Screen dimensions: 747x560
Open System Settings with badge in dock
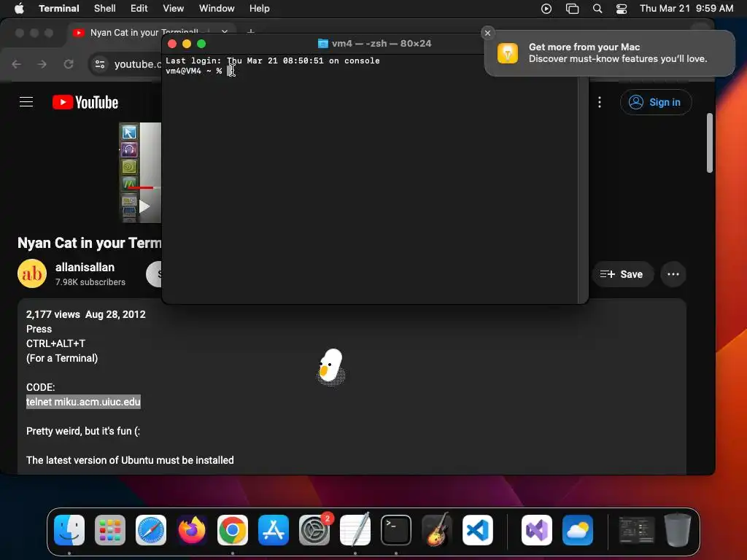click(x=314, y=530)
